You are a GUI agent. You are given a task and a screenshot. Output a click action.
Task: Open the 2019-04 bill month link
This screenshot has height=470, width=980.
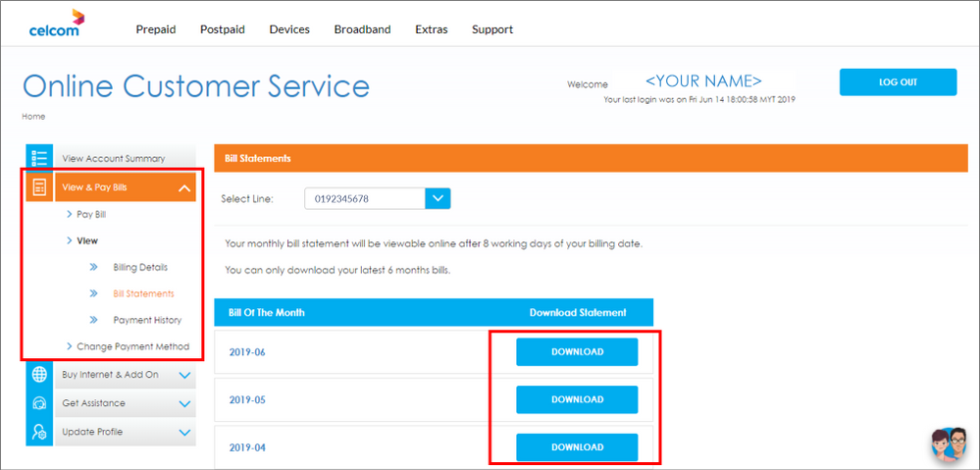[x=247, y=447]
